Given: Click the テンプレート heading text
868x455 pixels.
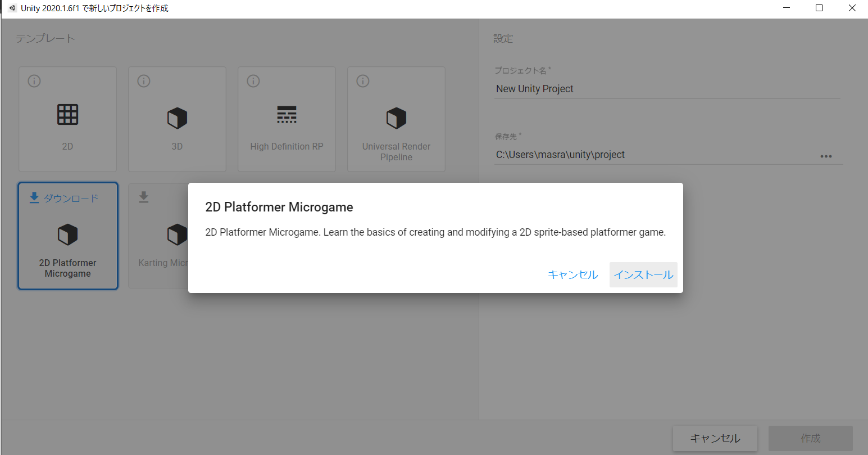Looking at the screenshot, I should tap(45, 39).
